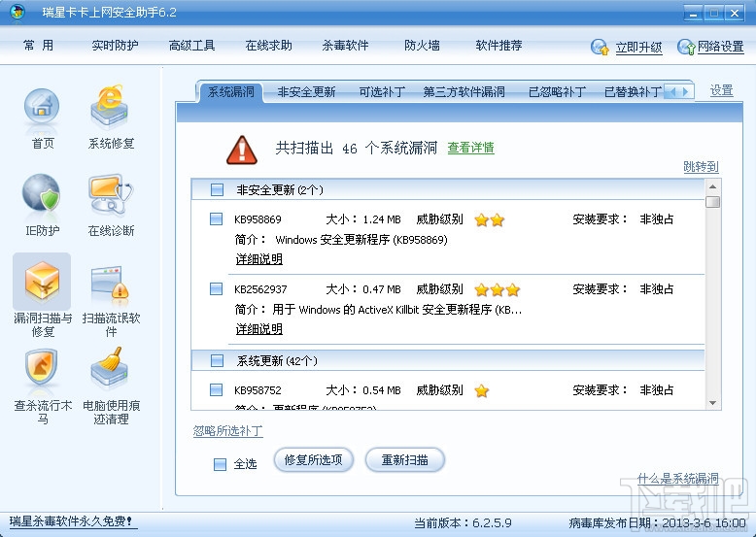Click the KB2562937 patch ID text
The height and width of the screenshot is (537, 756).
coord(260,289)
